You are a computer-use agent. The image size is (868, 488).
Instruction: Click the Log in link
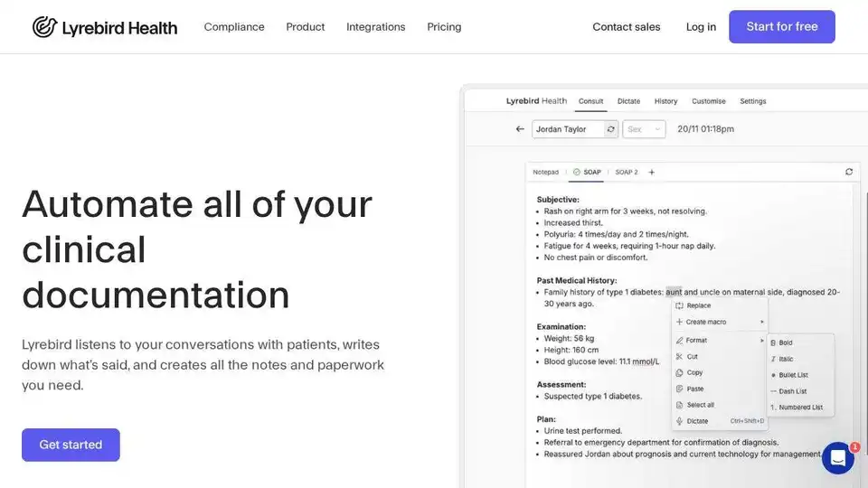701,26
